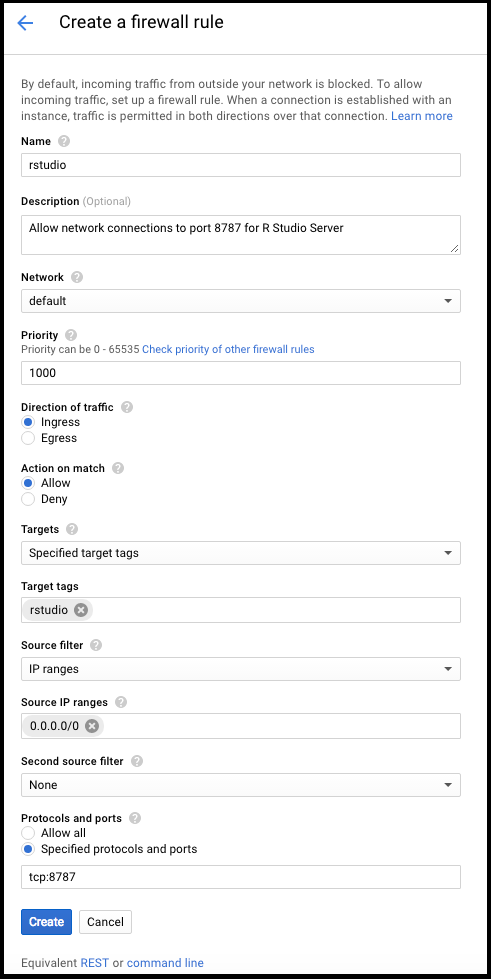Remove the 0.0.0.0/0 IP range chip
The image size is (491, 979).
(92, 726)
